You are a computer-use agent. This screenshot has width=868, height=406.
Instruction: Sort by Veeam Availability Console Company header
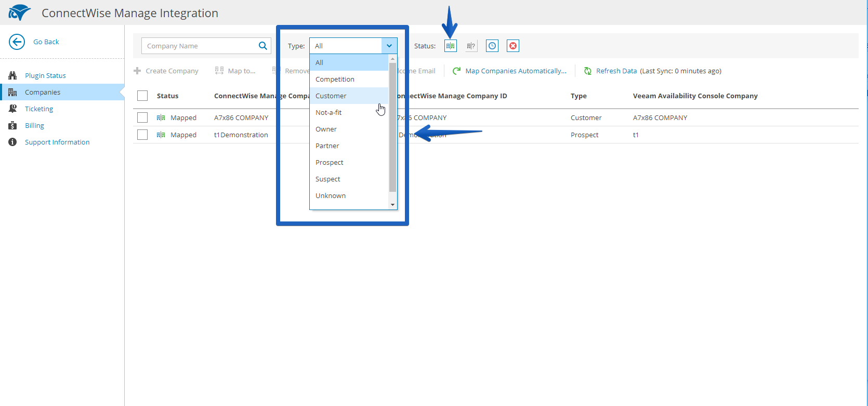tap(695, 96)
